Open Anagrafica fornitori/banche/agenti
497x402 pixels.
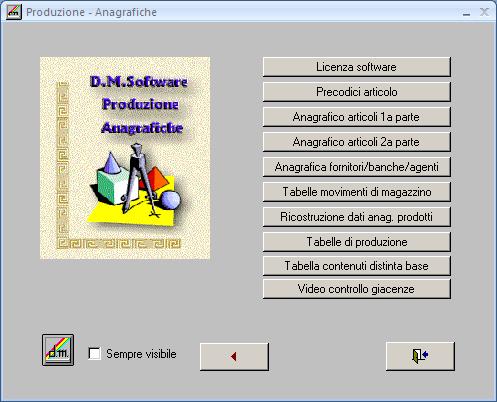(x=357, y=167)
